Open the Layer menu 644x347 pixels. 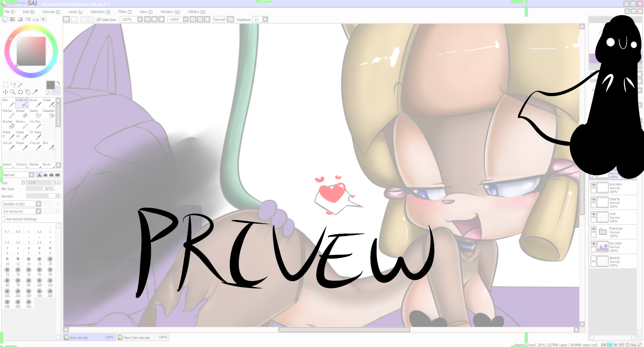pos(75,12)
